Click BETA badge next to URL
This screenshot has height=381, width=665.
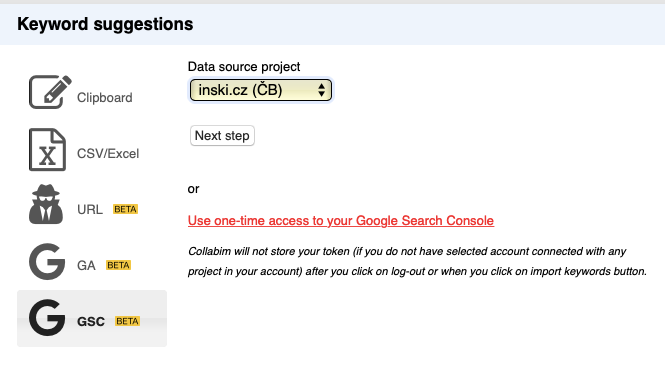126,209
